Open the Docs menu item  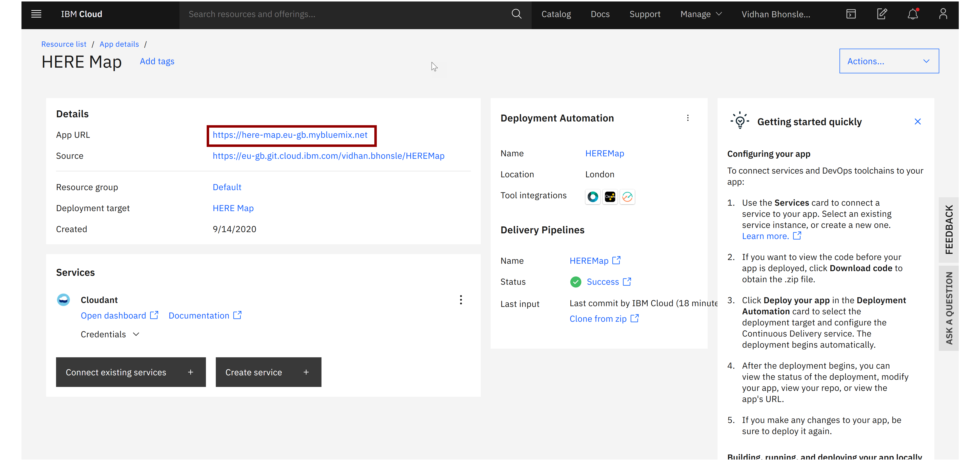(600, 14)
